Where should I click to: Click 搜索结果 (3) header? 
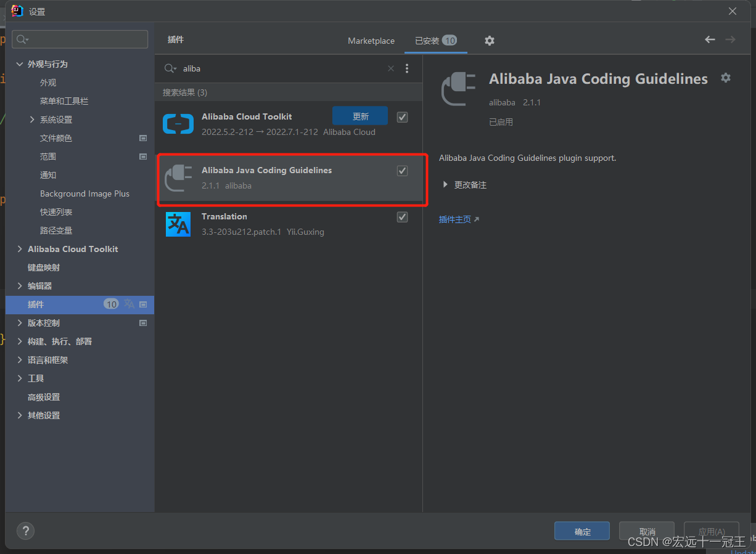[x=185, y=92]
